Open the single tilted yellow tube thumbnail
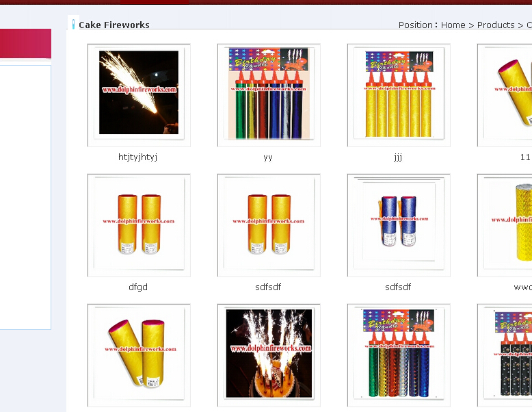Image resolution: width=532 pixels, height=412 pixels. point(505,95)
